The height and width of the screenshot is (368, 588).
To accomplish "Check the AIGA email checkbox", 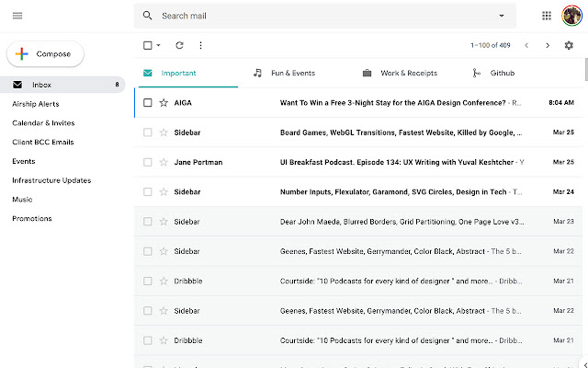I will tap(147, 103).
